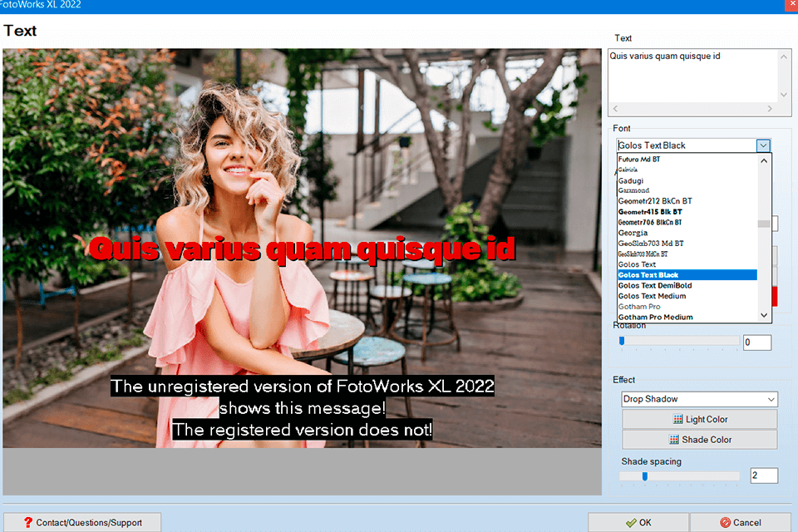Click the red text overlay on photo
The width and height of the screenshot is (798, 532).
(302, 249)
